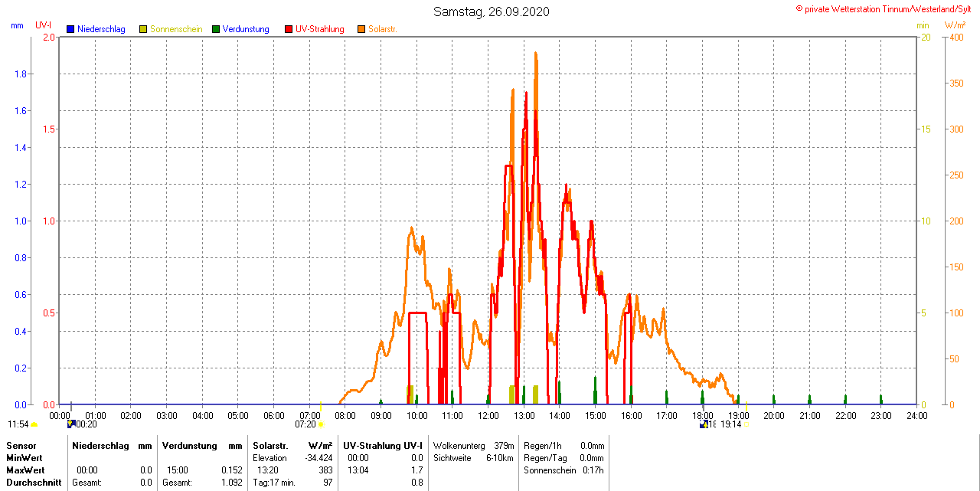Click the 07:20 sunrise time label
980x491 pixels.
tap(305, 424)
